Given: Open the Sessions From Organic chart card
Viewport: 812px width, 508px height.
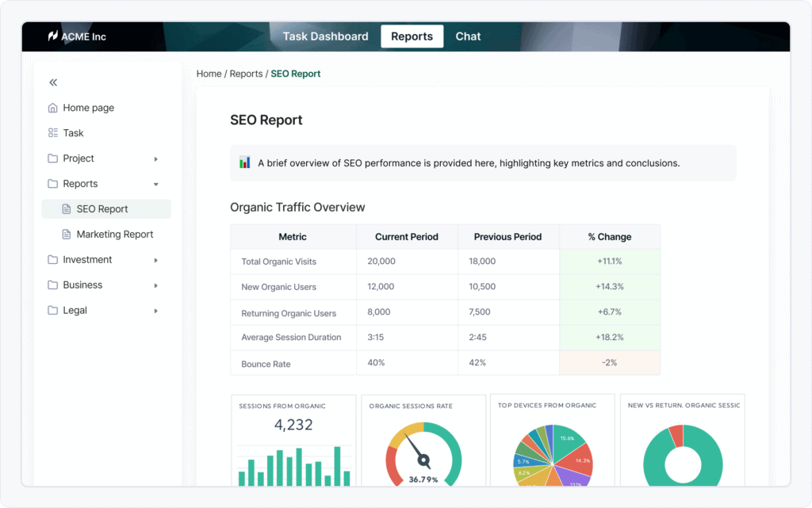Looking at the screenshot, I should coord(293,440).
